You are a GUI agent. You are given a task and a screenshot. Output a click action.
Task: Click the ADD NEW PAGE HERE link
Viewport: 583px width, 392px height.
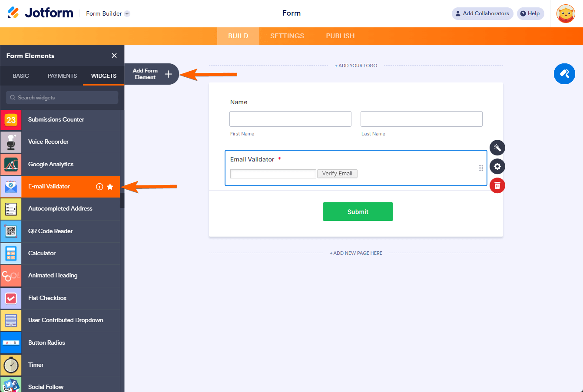356,253
